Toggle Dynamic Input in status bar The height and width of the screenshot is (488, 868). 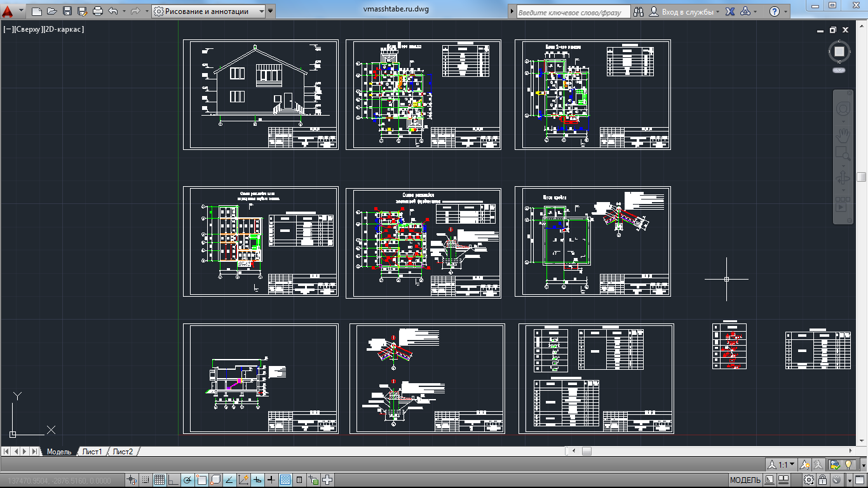pyautogui.click(x=257, y=480)
